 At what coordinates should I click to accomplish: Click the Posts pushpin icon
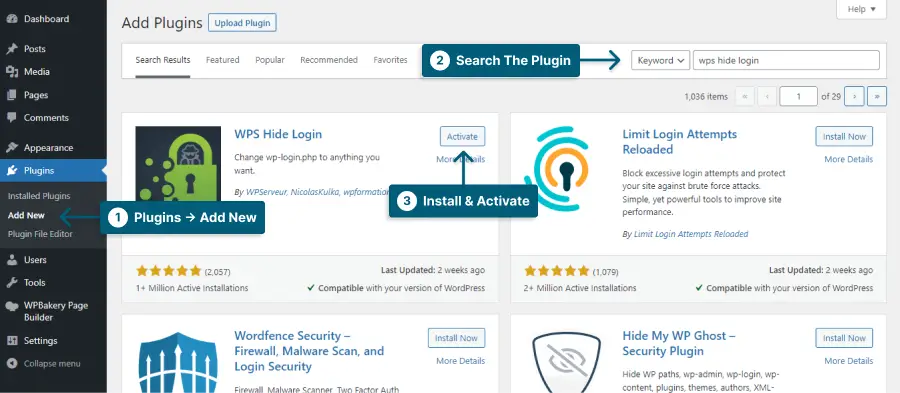coord(11,49)
